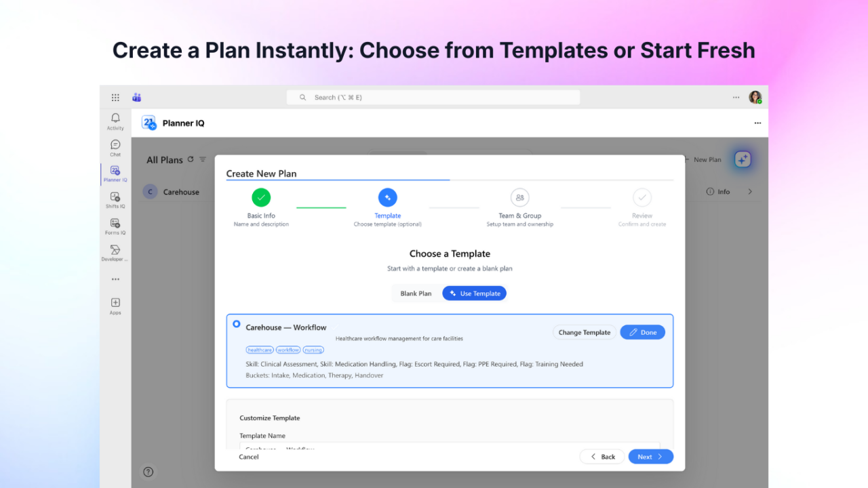Click the Skill: Clinical Assessment line
Viewport: 868px width, 488px height.
click(x=414, y=364)
